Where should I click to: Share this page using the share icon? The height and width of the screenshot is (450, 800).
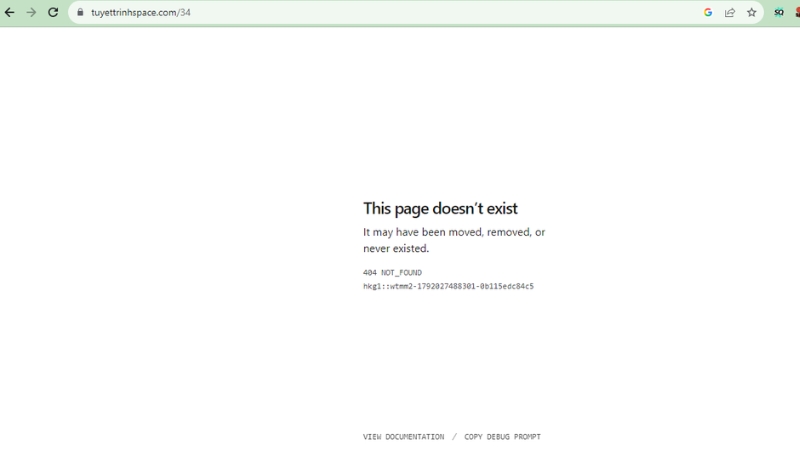[x=730, y=12]
